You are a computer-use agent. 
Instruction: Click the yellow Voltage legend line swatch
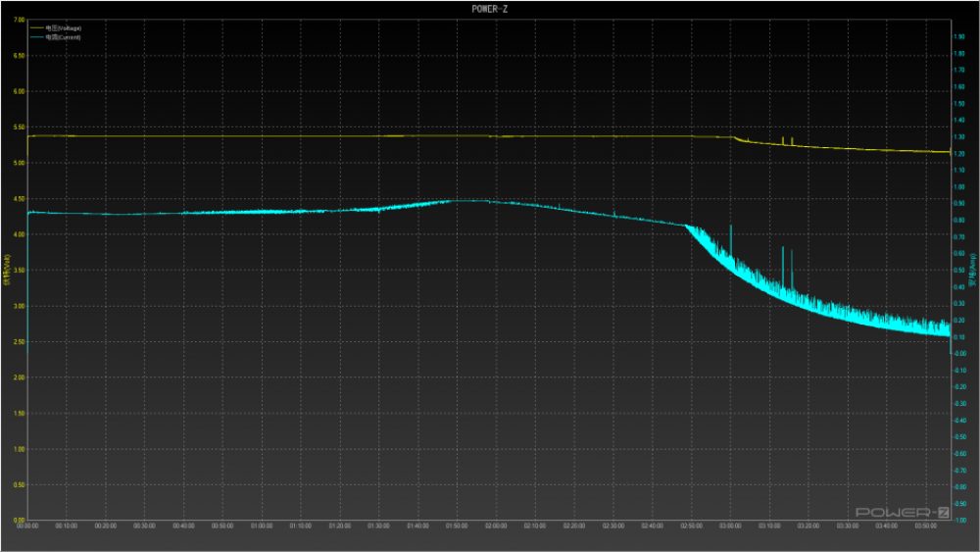coord(37,28)
